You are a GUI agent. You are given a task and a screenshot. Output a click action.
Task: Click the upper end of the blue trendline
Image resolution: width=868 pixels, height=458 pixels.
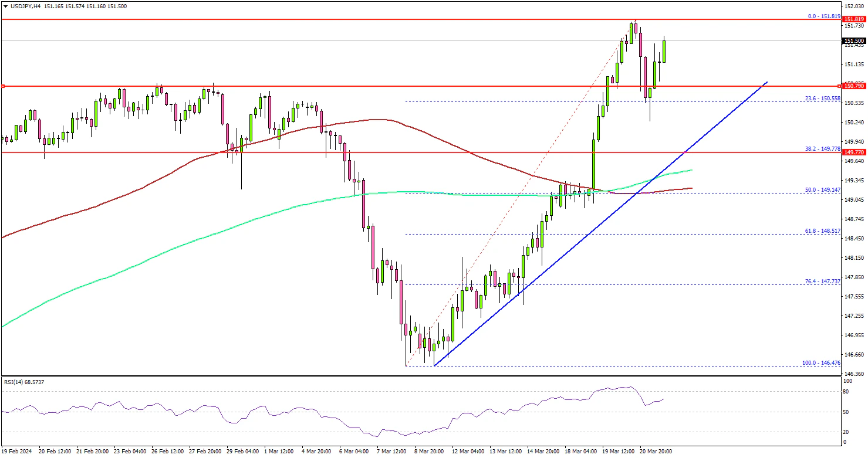coord(766,82)
